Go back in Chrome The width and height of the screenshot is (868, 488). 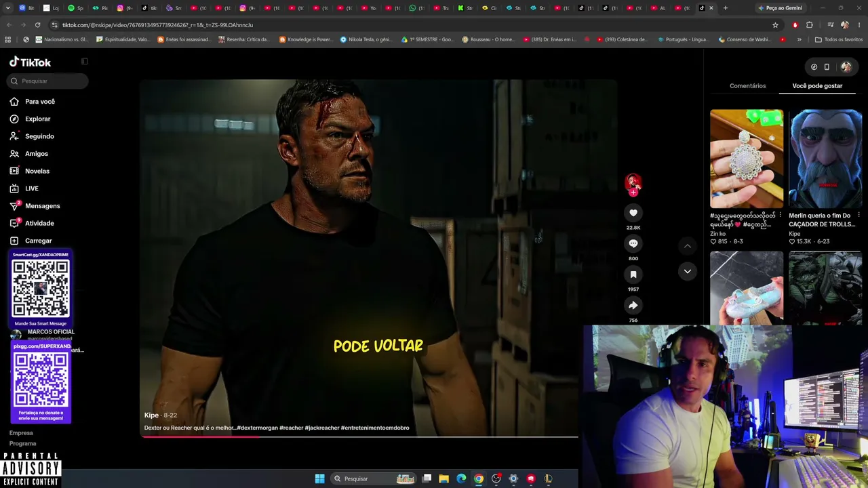[x=9, y=25]
